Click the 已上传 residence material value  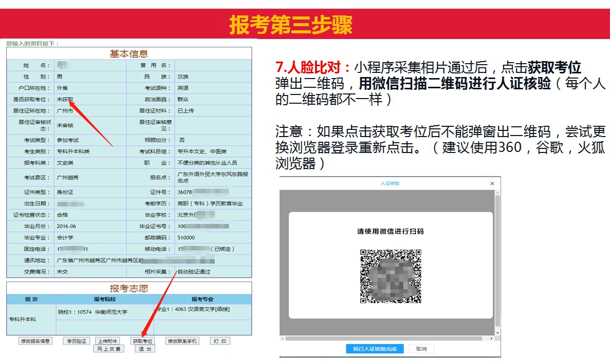tap(186, 111)
